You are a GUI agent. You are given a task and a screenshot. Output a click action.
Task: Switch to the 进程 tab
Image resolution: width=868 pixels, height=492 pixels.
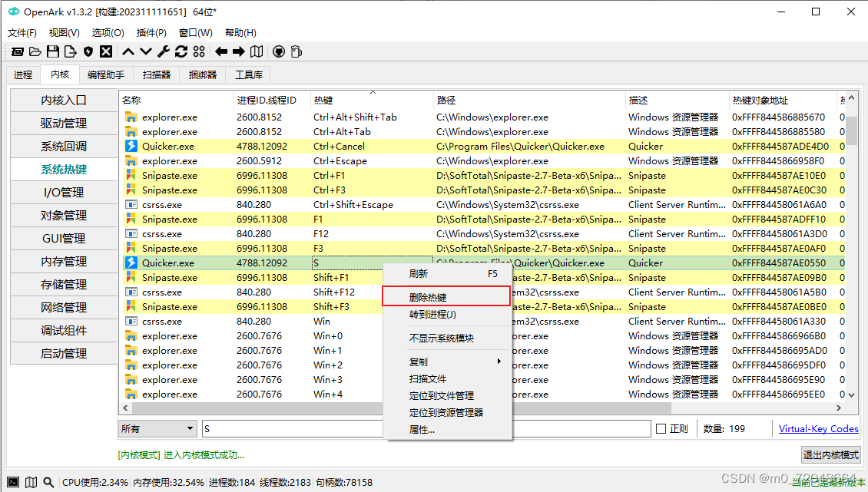23,74
